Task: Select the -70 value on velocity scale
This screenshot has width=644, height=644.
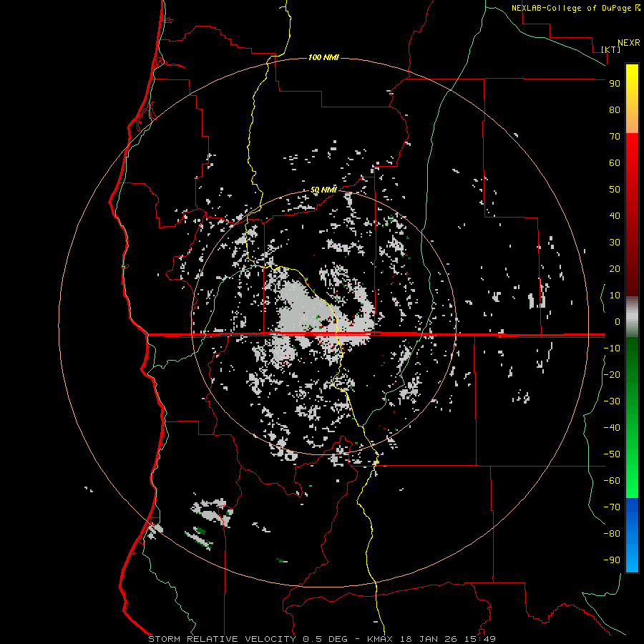Action: point(612,507)
